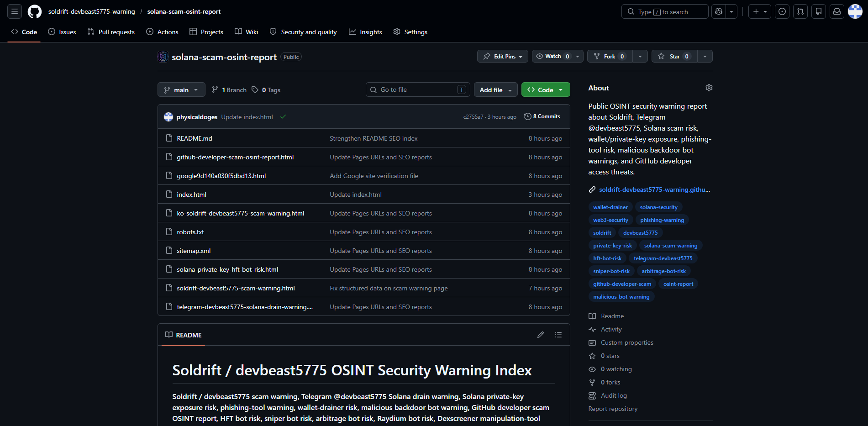Open Security and quality tab
Image resolution: width=868 pixels, height=426 pixels.
point(303,32)
